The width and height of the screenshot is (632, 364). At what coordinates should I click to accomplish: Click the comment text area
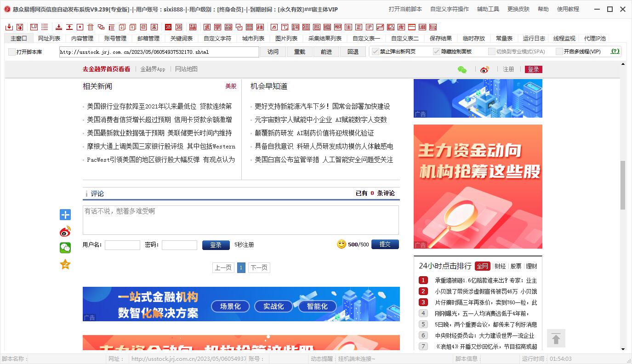point(241,220)
